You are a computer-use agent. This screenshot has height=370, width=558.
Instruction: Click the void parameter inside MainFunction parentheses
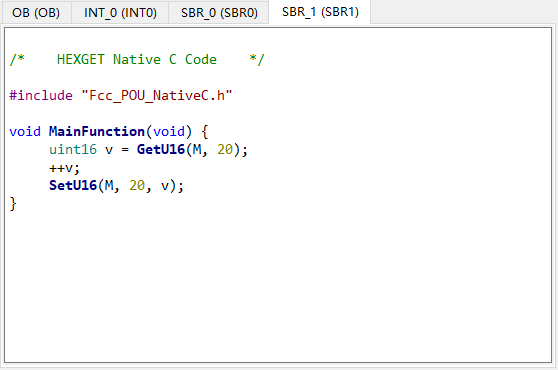pos(169,132)
